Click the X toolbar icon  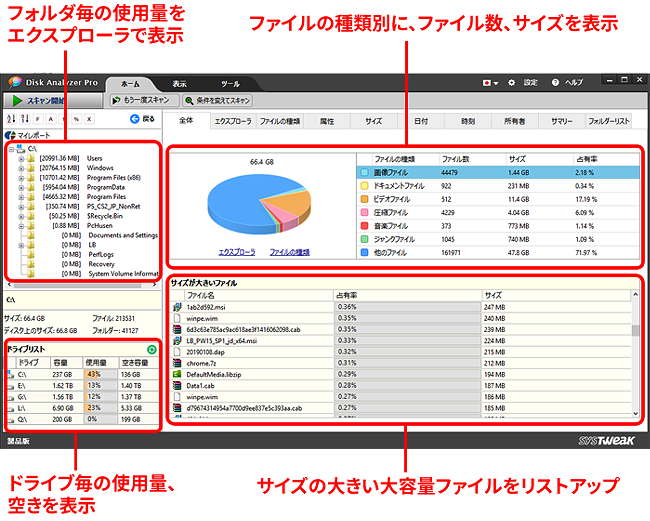point(89,119)
